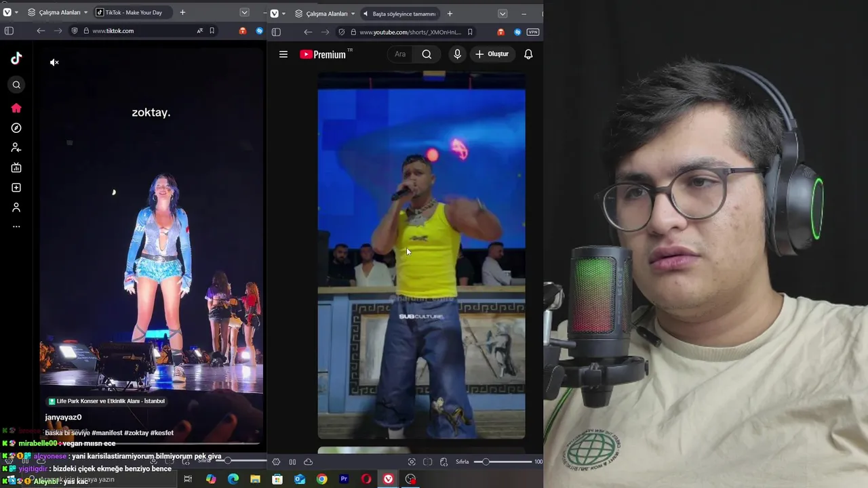Add new tab in YouTube window
The width and height of the screenshot is (868, 488).
click(x=450, y=14)
